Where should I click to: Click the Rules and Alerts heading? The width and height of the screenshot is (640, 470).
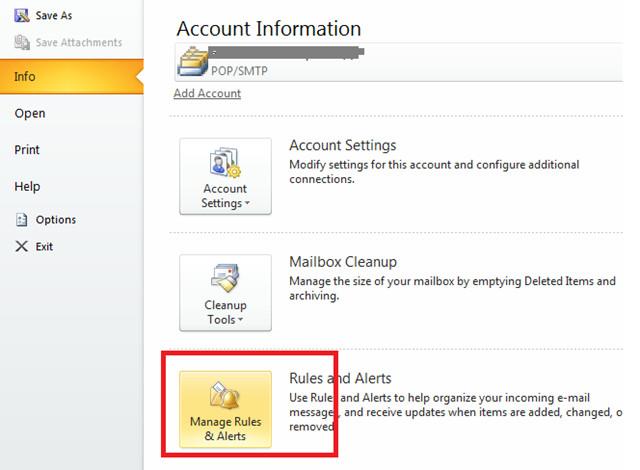coord(340,378)
